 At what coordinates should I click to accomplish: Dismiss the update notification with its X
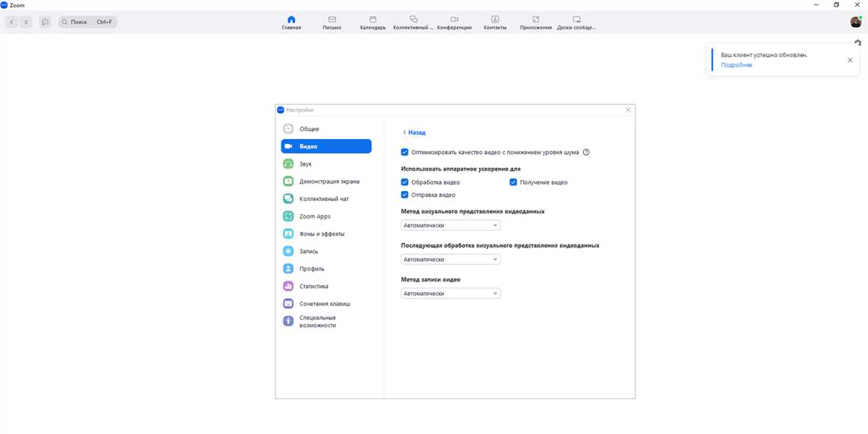tap(850, 60)
